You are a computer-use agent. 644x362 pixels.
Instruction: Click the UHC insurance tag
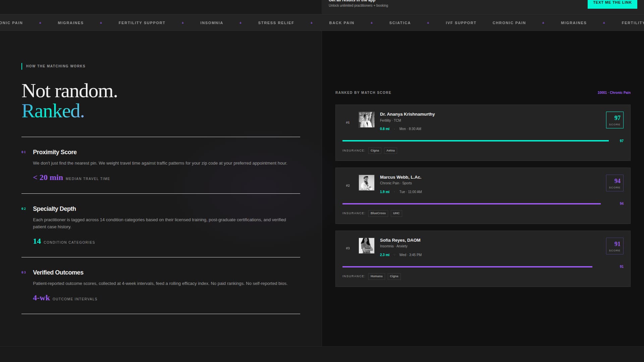396,214
